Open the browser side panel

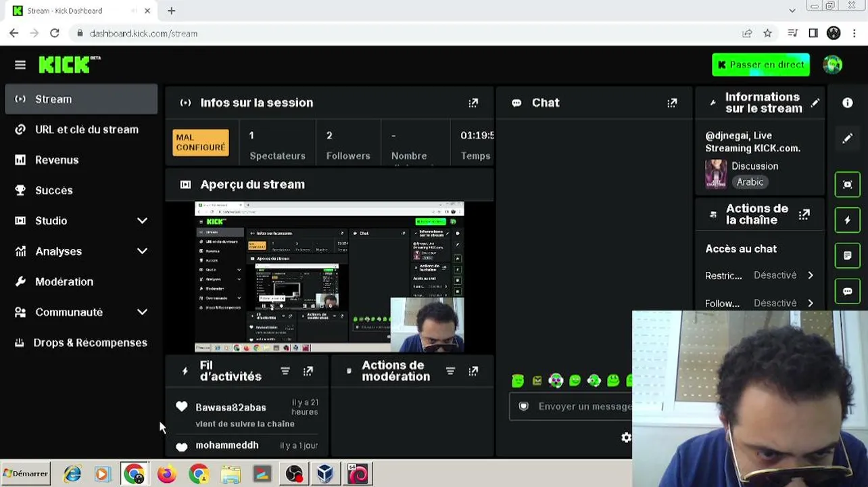pos(813,33)
